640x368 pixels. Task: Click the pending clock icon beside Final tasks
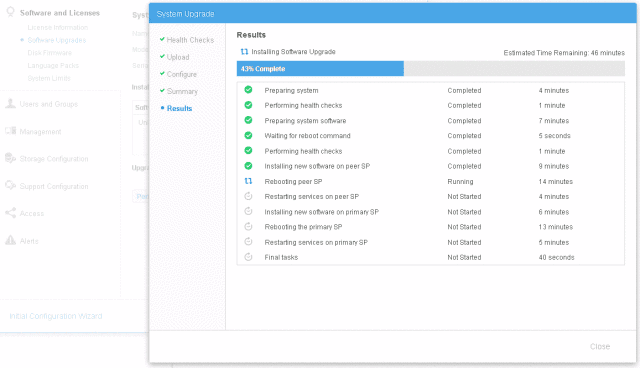(x=248, y=257)
